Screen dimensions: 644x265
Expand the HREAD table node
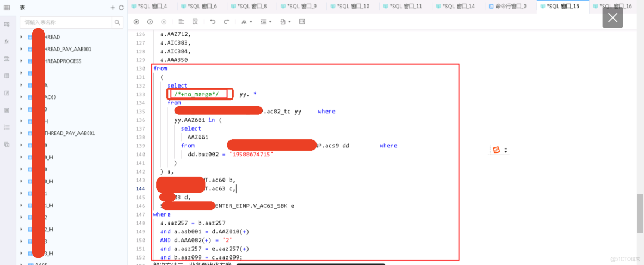tap(21, 37)
